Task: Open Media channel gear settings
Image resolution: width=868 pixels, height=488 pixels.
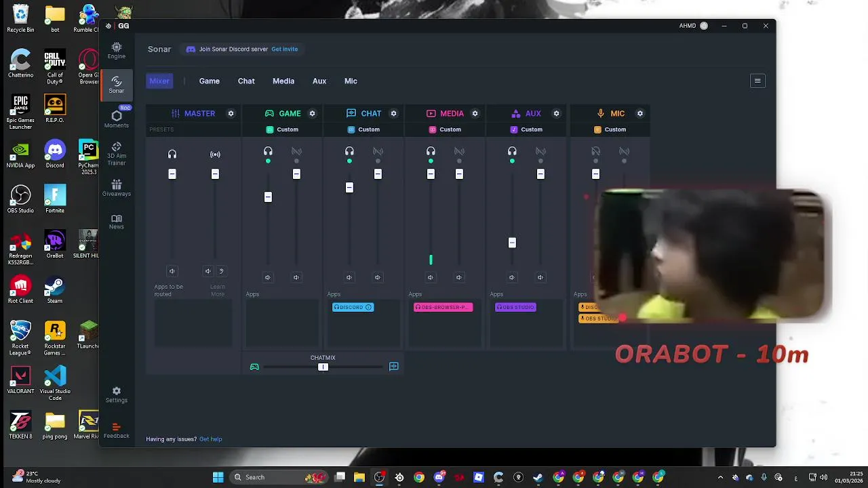Action: click(475, 113)
